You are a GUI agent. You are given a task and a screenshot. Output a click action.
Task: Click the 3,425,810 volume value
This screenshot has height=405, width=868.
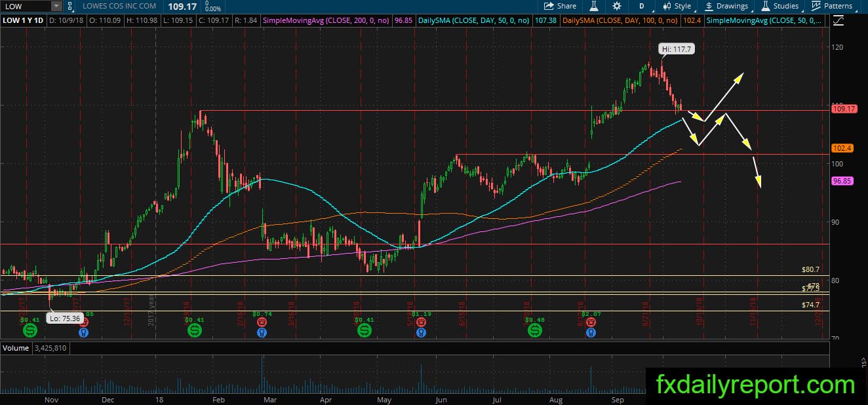point(50,348)
